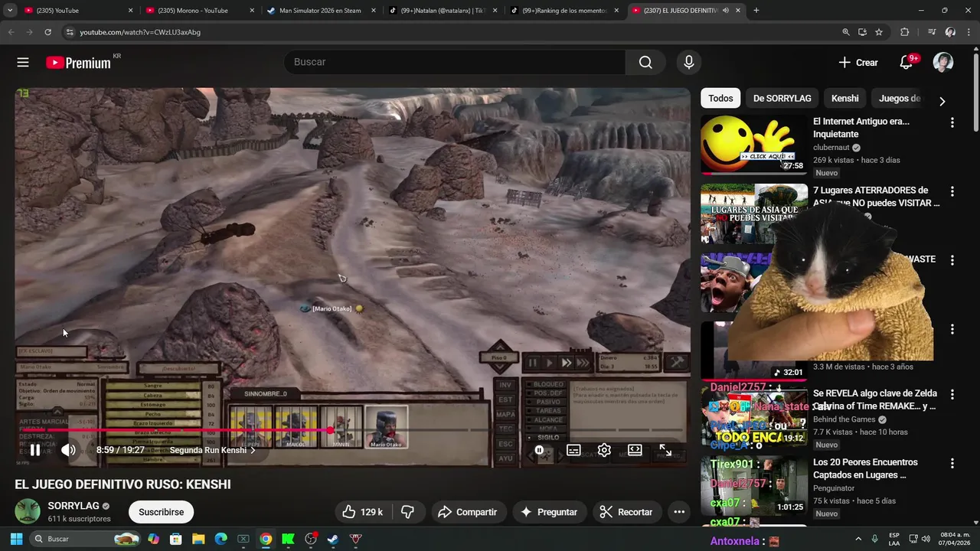Open the notifications bell
980x551 pixels.
pos(906,63)
